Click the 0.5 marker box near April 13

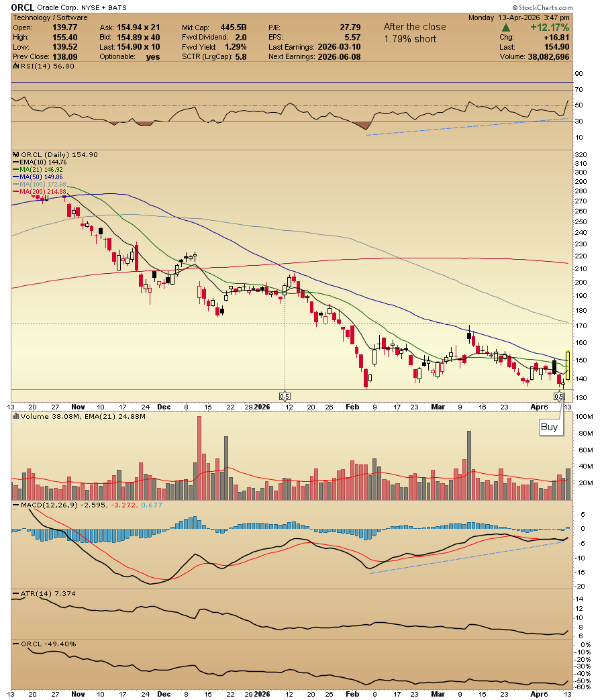[x=559, y=396]
